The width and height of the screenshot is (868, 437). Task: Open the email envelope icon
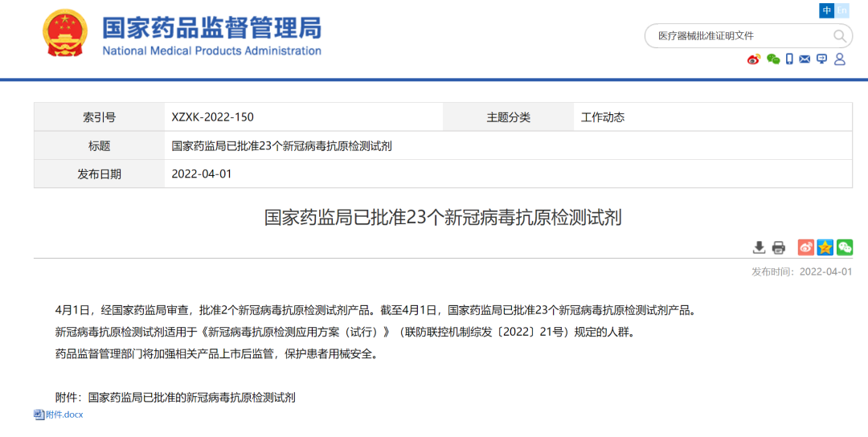click(x=805, y=59)
